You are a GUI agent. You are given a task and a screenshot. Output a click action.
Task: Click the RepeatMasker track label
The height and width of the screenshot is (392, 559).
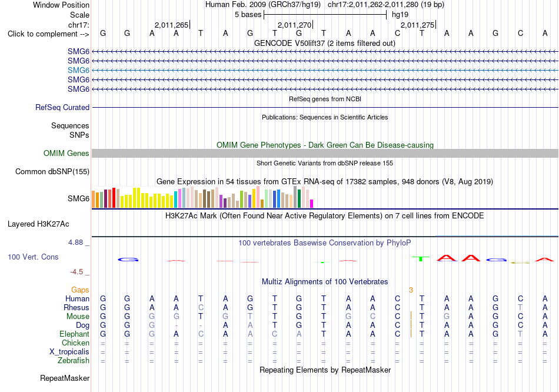click(x=65, y=378)
